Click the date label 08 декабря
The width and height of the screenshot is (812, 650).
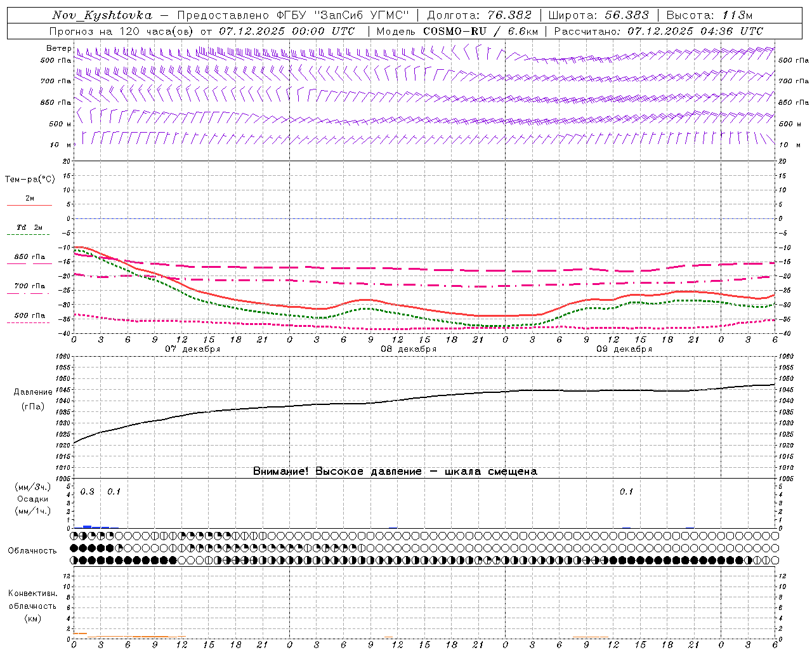pos(409,349)
